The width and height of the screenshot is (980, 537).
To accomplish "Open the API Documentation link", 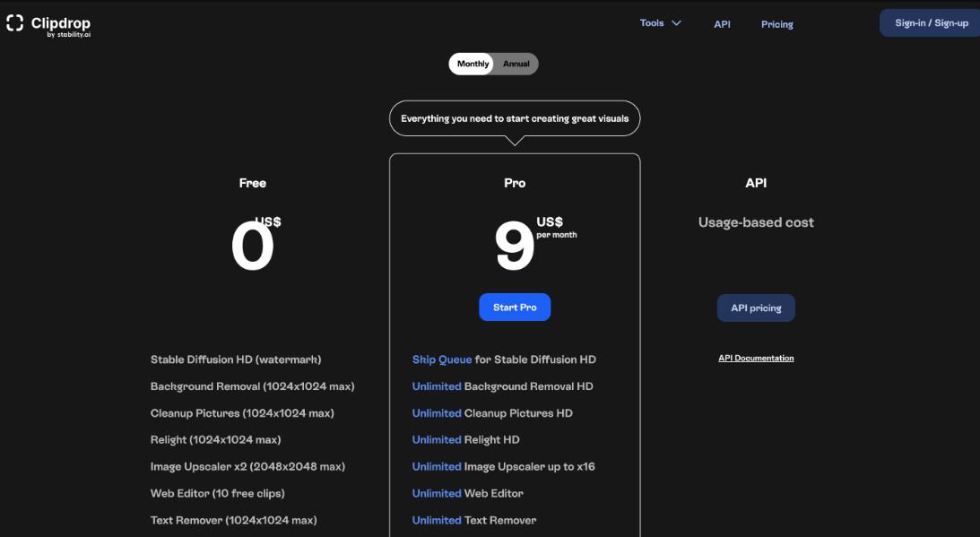I will tap(756, 359).
